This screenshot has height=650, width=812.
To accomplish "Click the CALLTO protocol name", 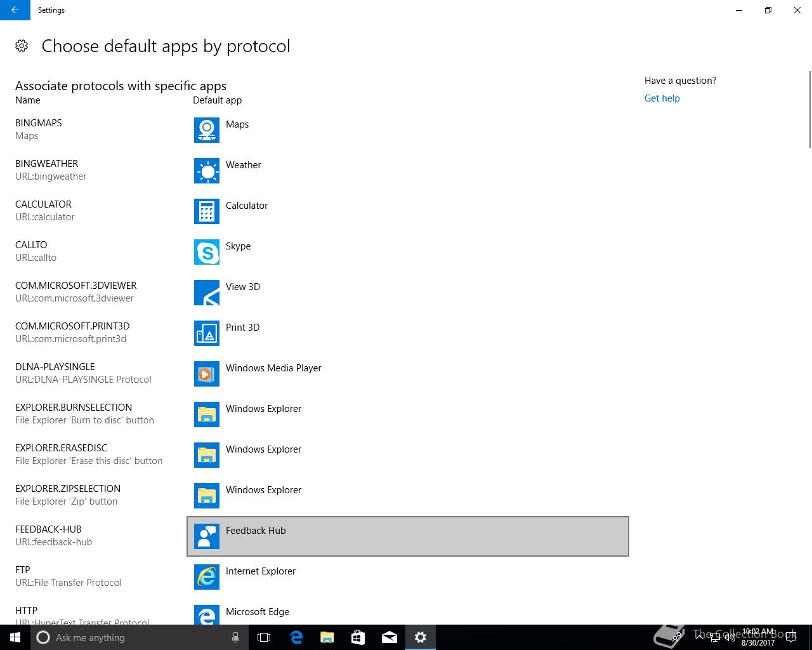I will click(31, 245).
